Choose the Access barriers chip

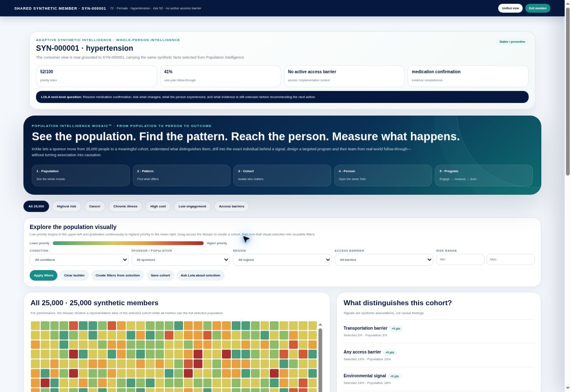pos(231,206)
